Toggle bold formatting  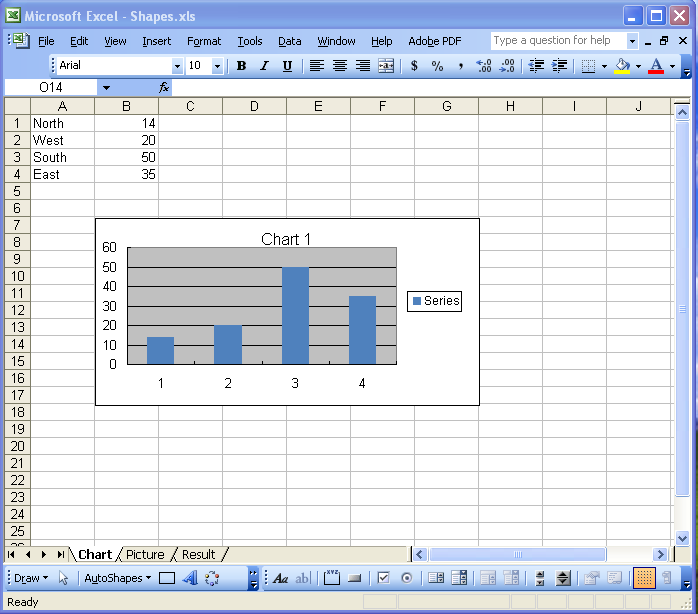241,66
